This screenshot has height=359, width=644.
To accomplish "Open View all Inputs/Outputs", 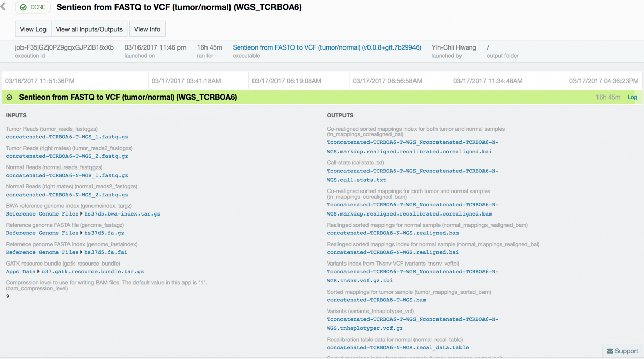I will tap(89, 29).
